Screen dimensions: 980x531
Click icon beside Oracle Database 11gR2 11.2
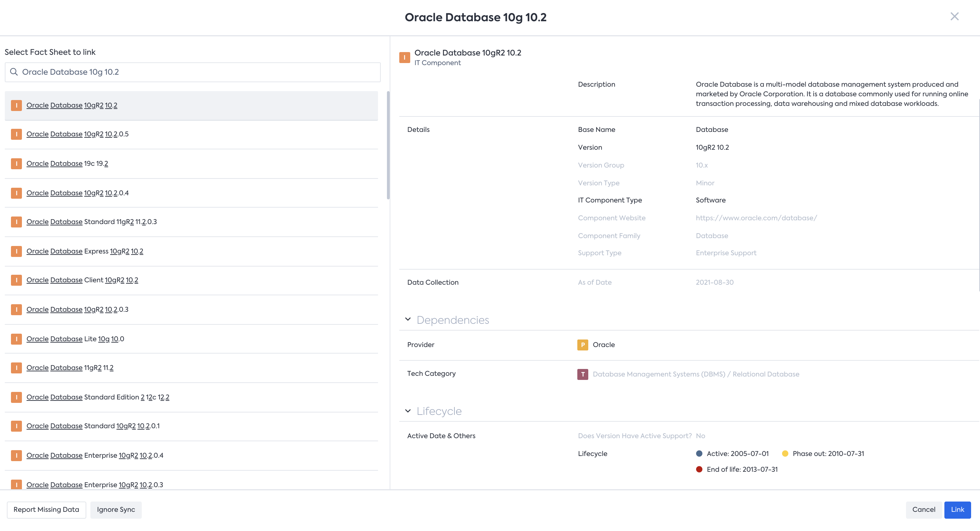(x=16, y=368)
